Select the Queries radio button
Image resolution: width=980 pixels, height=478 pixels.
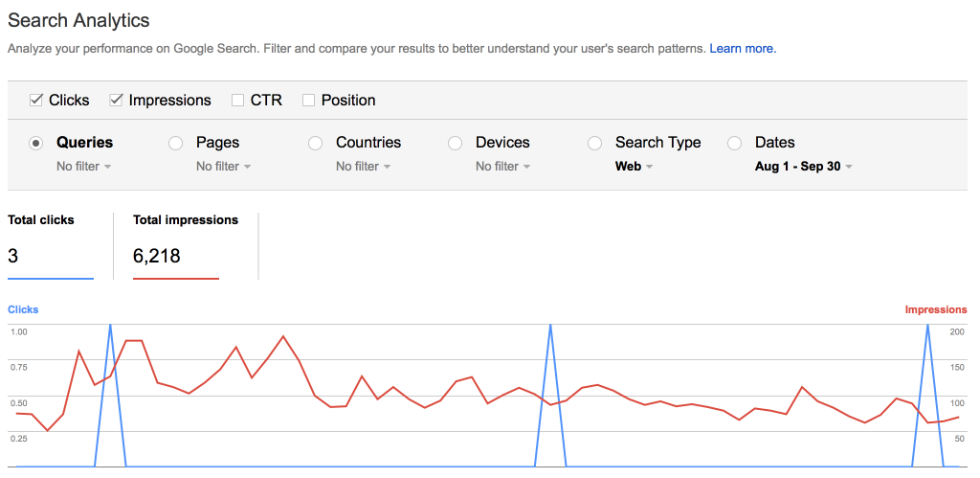(36, 144)
